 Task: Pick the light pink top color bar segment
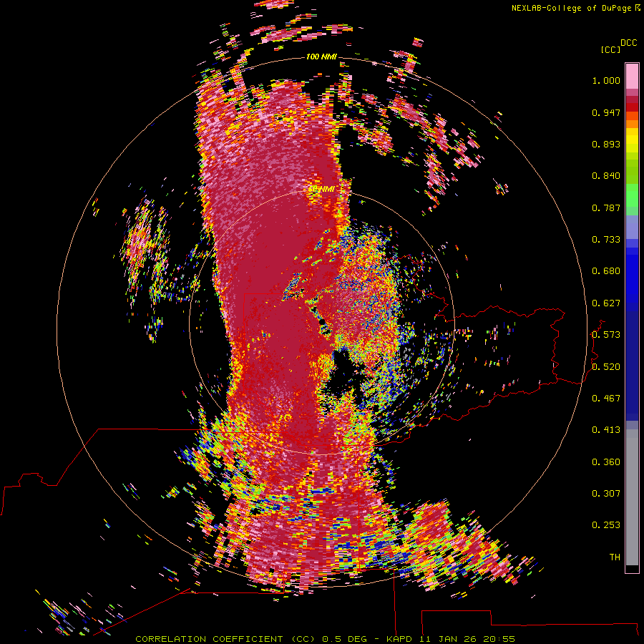click(x=632, y=76)
